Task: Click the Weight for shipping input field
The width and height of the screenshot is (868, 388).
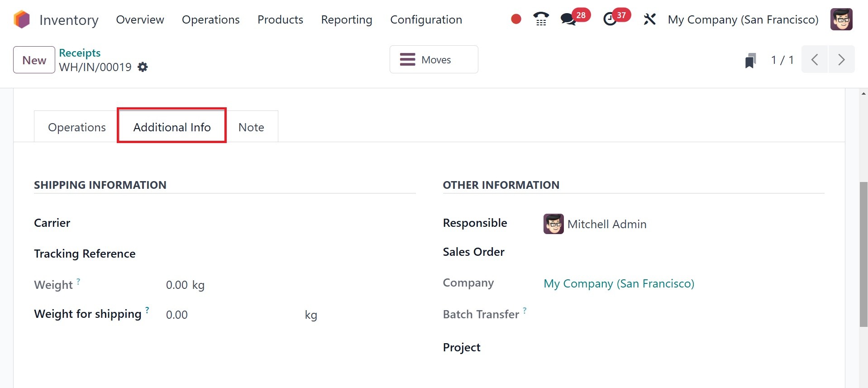Action: (x=231, y=315)
